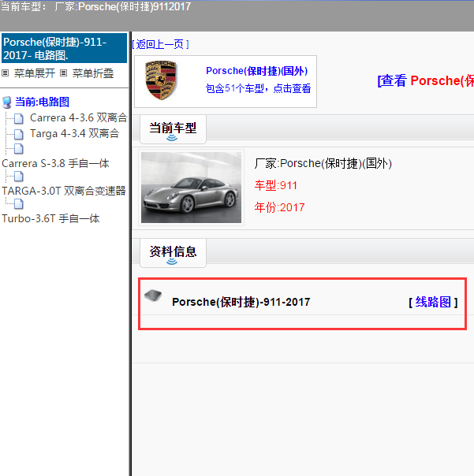Screen dimensions: 474x476
Task: Click the 年份:2017 red text
Action: pos(279,207)
